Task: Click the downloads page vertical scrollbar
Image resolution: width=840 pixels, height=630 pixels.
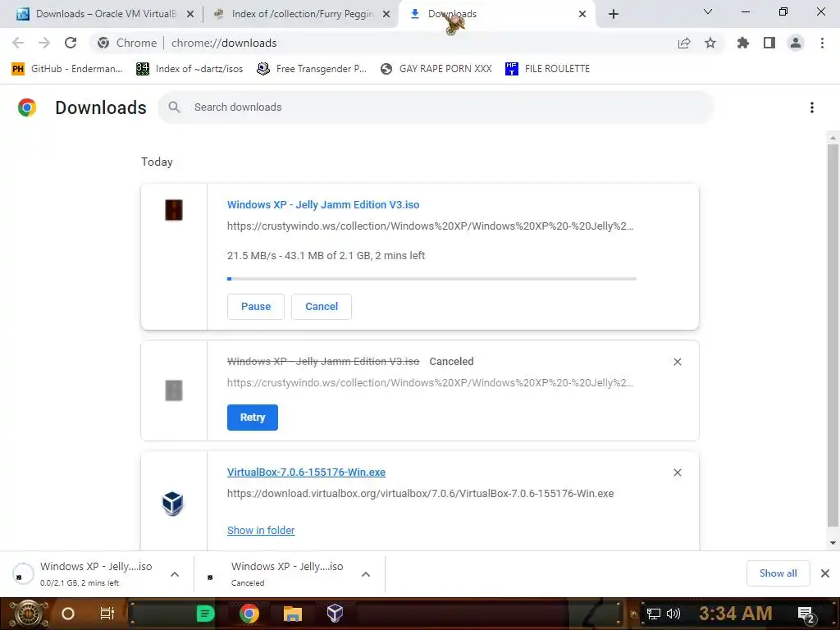Action: coord(833,335)
